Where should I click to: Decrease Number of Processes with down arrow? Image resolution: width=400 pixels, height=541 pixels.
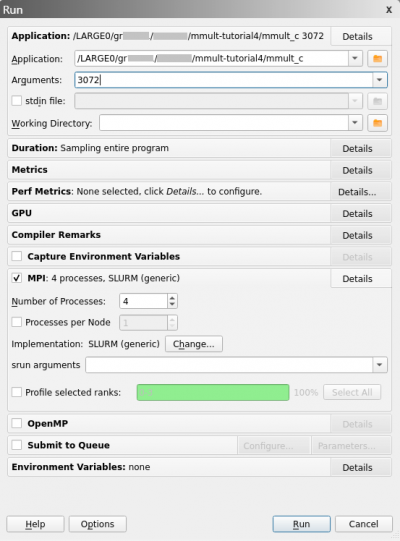point(172,305)
